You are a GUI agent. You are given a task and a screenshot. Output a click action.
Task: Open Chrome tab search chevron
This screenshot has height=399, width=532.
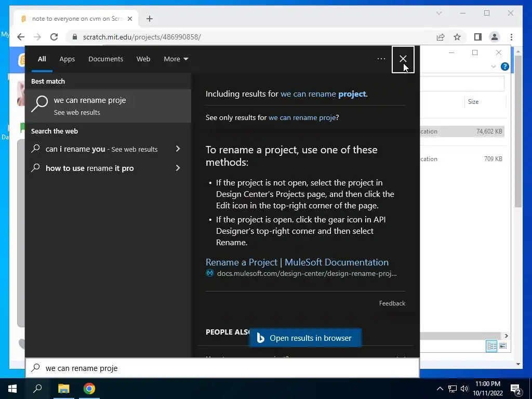pyautogui.click(x=438, y=13)
